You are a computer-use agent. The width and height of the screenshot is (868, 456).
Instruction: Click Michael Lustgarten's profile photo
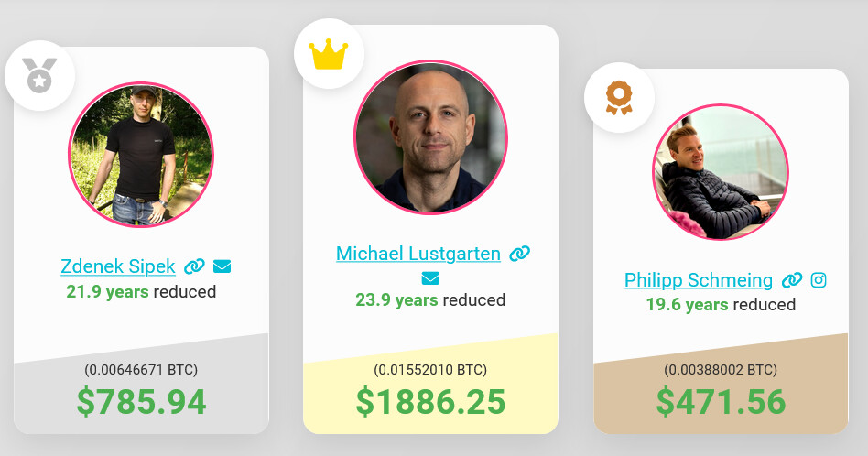[x=430, y=136]
